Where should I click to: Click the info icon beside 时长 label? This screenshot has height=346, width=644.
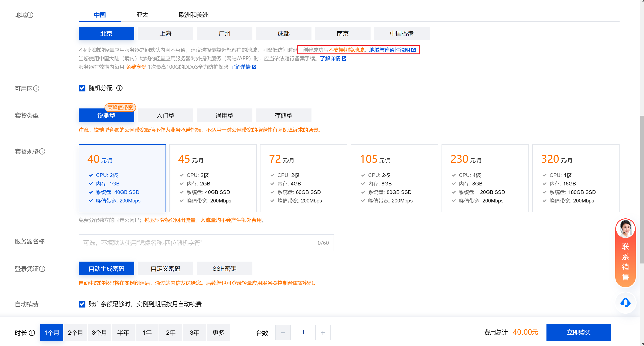32,332
